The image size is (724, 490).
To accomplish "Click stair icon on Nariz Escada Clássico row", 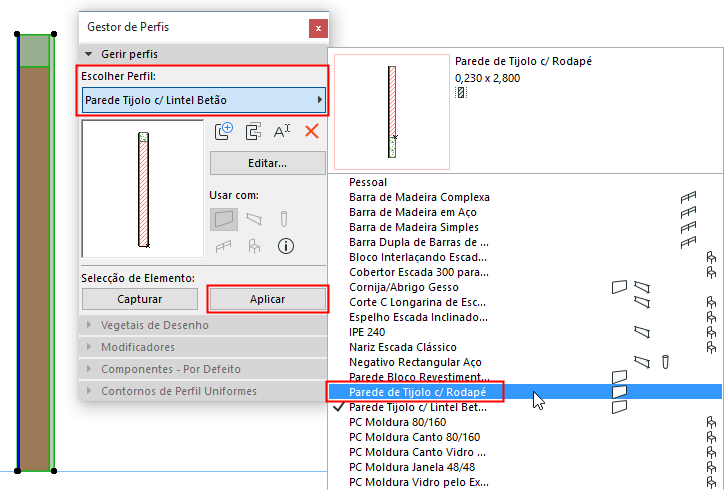I will 711,347.
